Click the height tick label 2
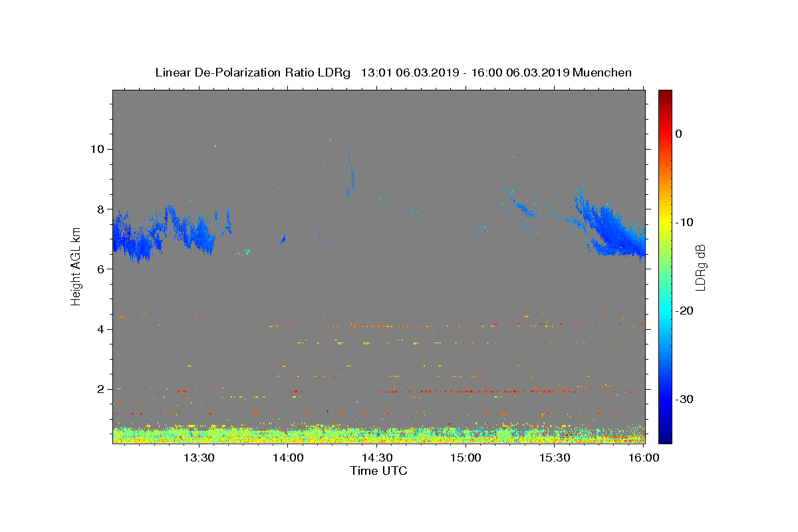 tap(102, 389)
